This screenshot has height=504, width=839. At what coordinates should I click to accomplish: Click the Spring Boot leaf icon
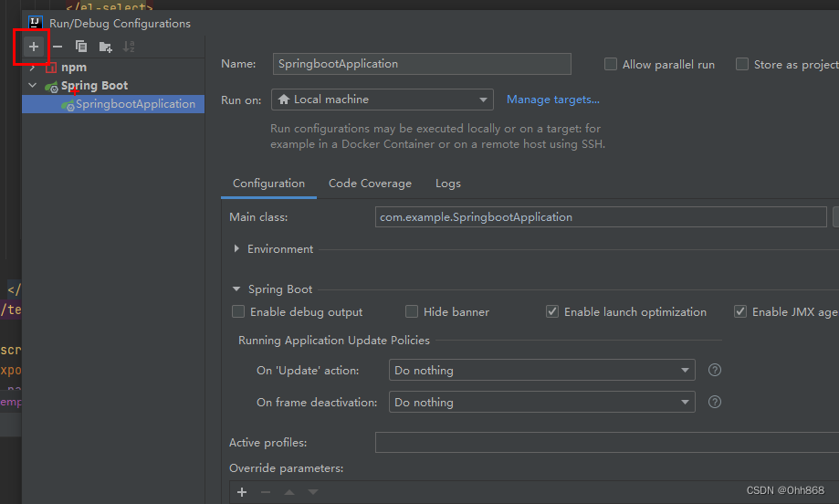click(51, 86)
